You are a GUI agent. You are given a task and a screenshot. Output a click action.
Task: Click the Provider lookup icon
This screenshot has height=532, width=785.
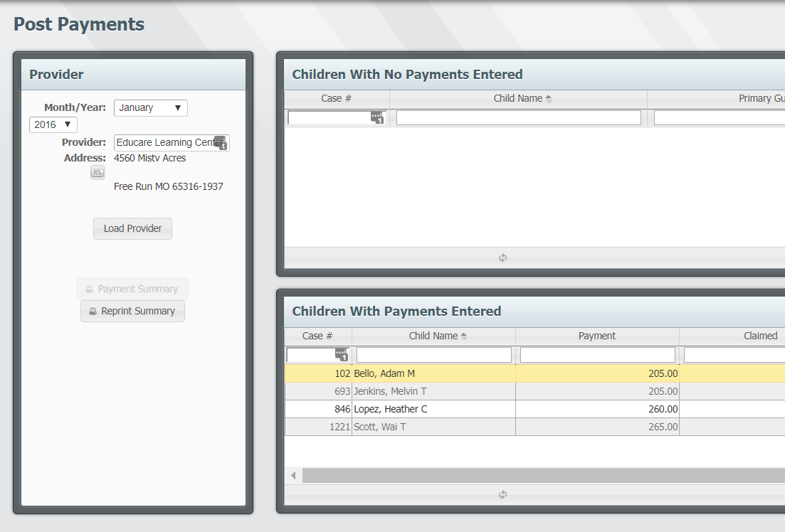click(221, 143)
